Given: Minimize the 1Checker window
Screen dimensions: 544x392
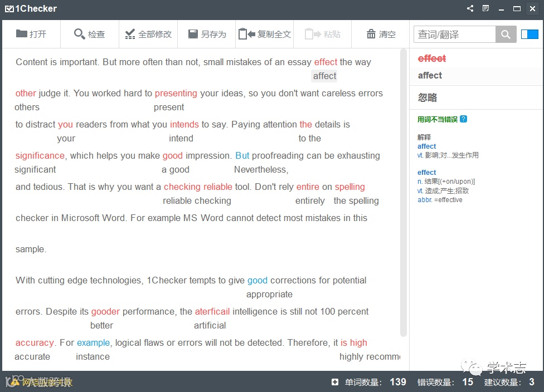Looking at the screenshot, I should click(x=501, y=9).
